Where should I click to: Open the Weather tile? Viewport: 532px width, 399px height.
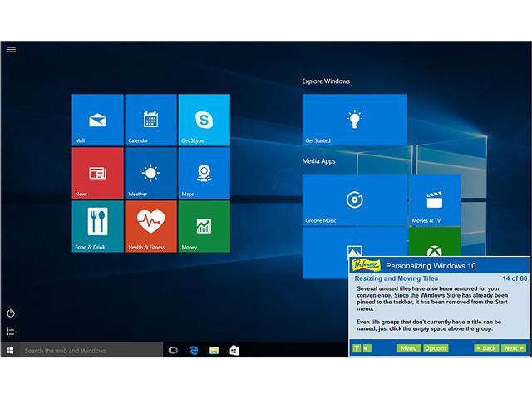click(x=150, y=173)
